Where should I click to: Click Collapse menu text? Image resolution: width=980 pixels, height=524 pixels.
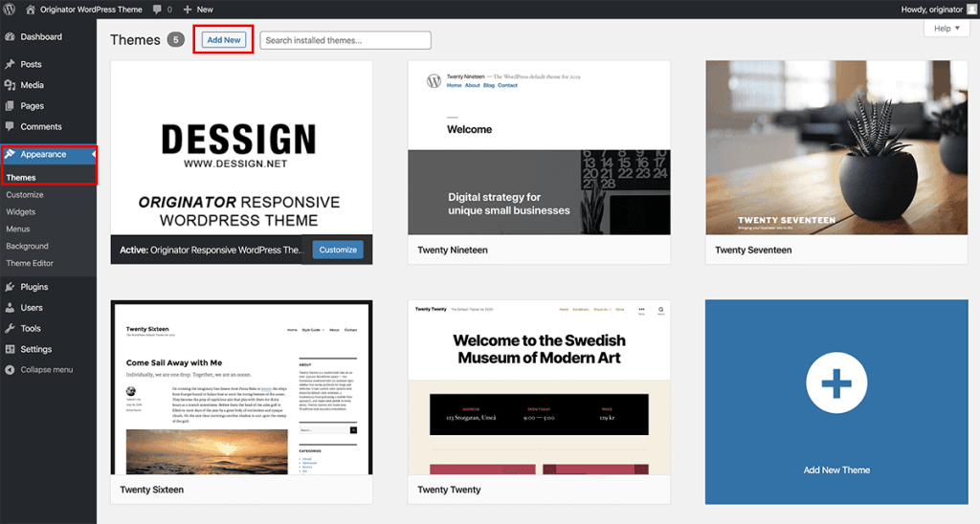pos(46,370)
